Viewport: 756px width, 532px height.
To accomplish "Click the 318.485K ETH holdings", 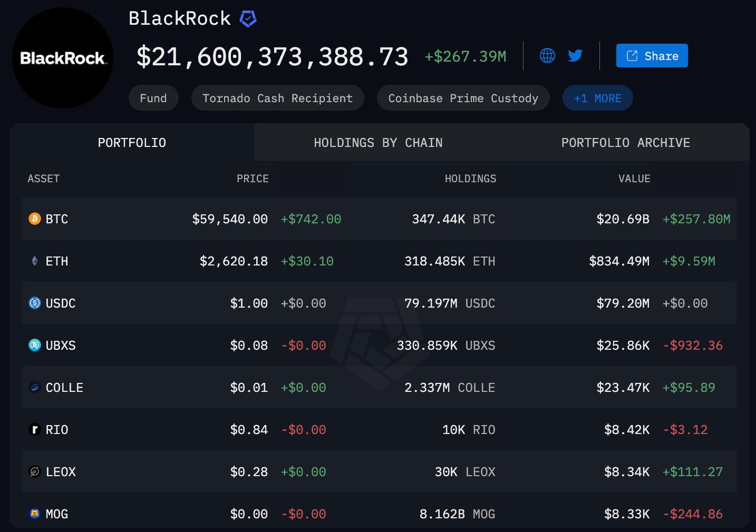I will [450, 261].
